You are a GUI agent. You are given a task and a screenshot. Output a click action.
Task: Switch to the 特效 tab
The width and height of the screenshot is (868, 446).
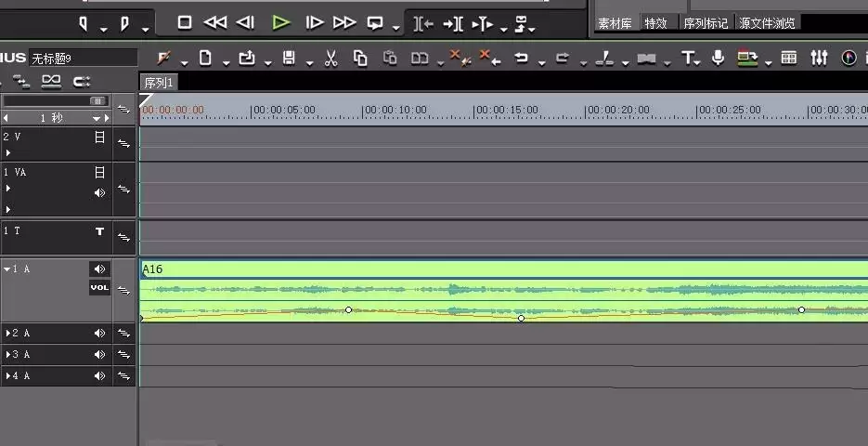point(656,23)
